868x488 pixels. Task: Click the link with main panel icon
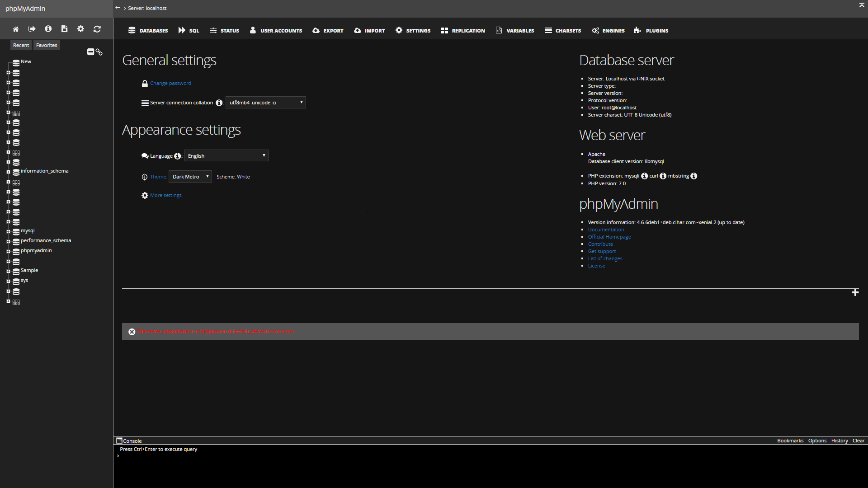(x=99, y=52)
